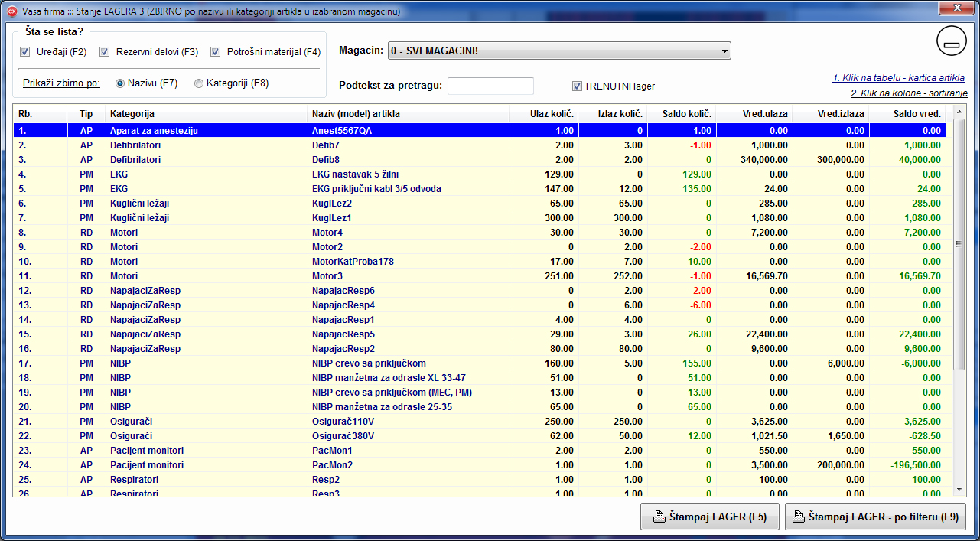Select the NapajacResp4 row
This screenshot has height=541, width=980.
click(480, 305)
